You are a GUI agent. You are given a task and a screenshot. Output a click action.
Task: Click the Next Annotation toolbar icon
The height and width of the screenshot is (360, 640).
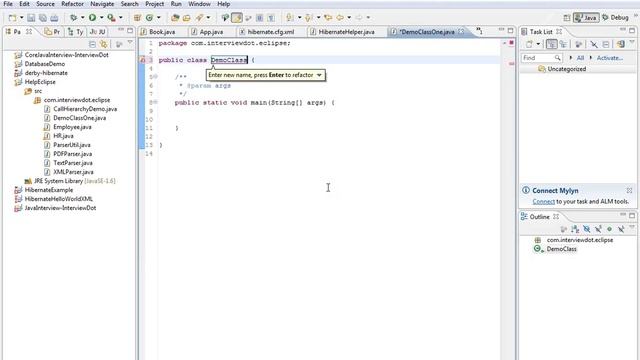point(290,18)
